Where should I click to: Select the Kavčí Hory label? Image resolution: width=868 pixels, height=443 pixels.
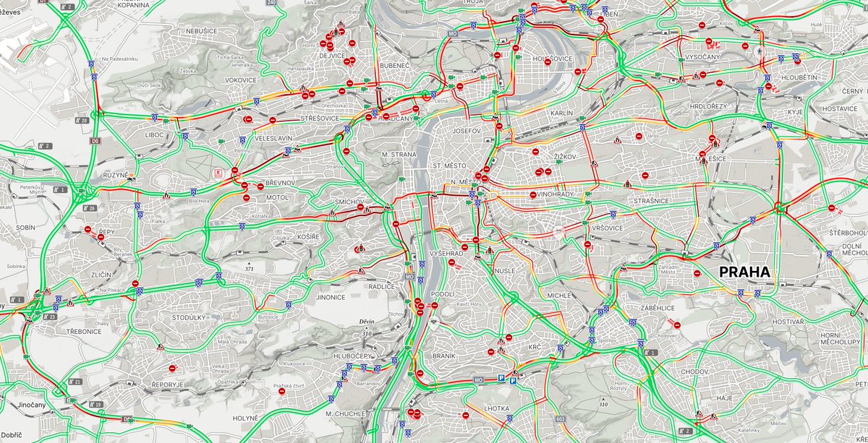[x=467, y=304]
